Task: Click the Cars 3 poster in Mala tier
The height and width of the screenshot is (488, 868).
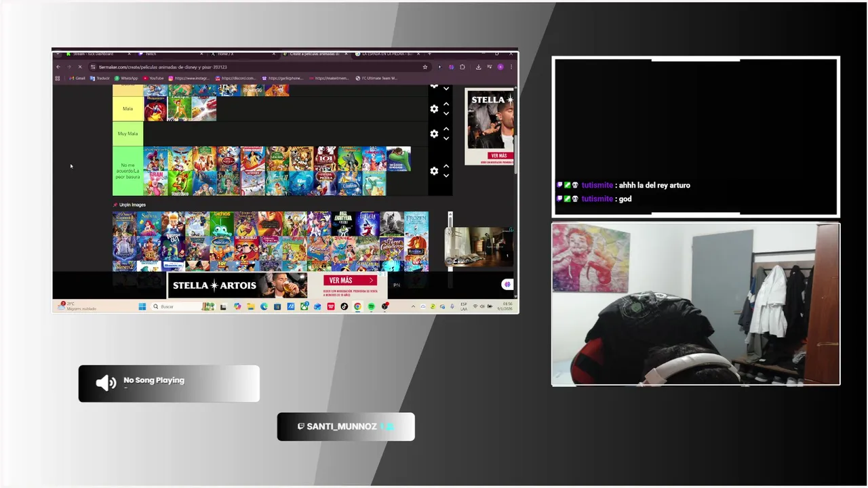Action: click(204, 109)
